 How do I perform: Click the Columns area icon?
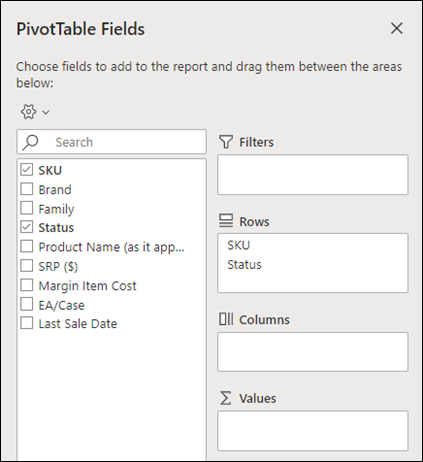click(x=226, y=319)
